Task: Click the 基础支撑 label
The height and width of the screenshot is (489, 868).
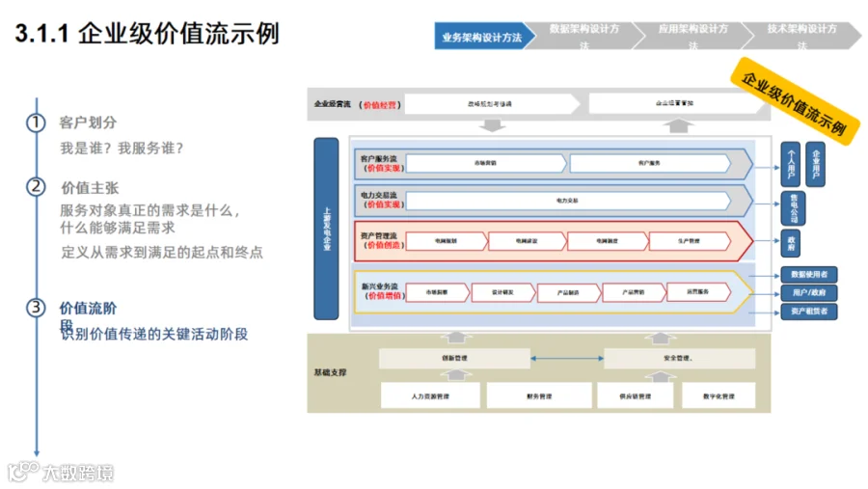Action: pyautogui.click(x=331, y=372)
